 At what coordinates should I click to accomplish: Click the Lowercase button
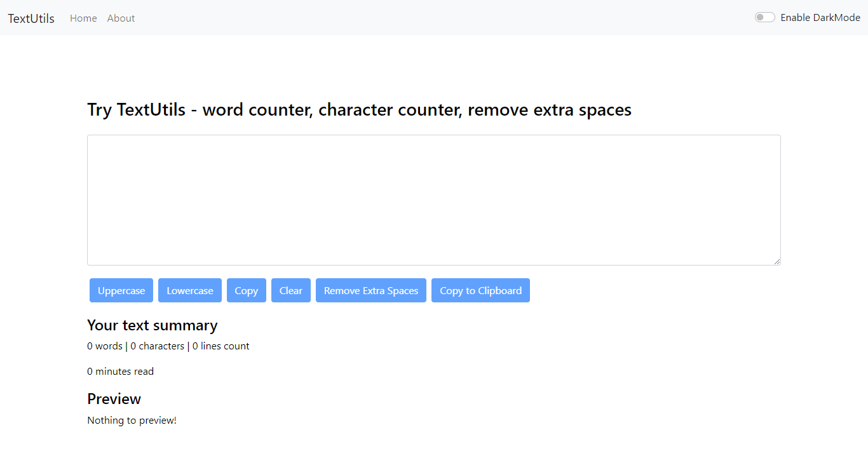click(190, 290)
